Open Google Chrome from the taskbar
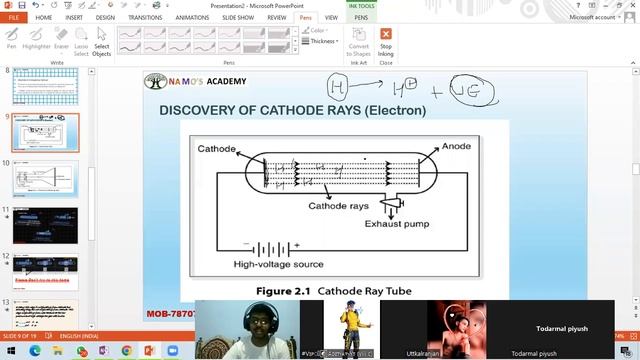Screen dimensions: 640x360 127,351
